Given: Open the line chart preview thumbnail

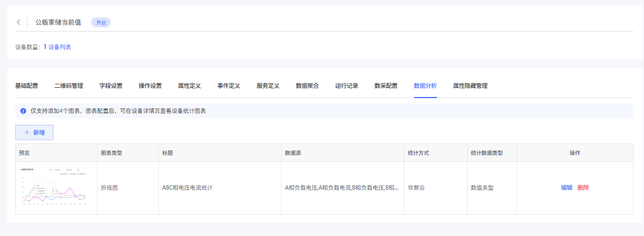Looking at the screenshot, I should click(x=54, y=187).
